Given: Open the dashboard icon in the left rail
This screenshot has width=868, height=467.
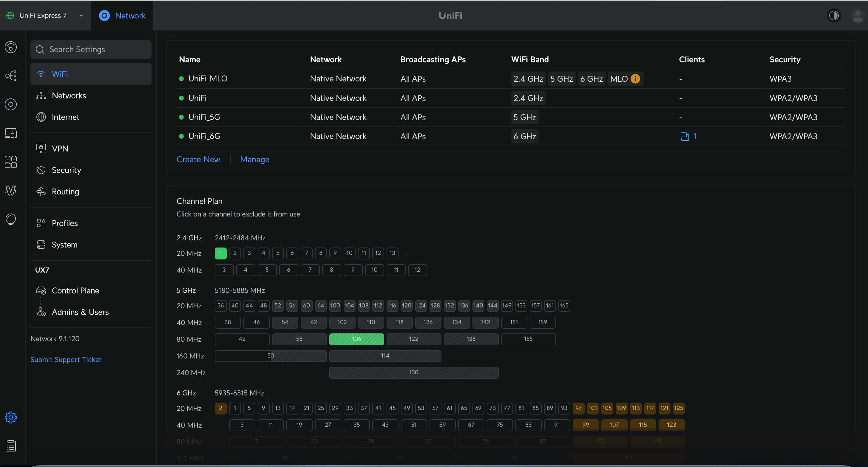Looking at the screenshot, I should 11,47.
